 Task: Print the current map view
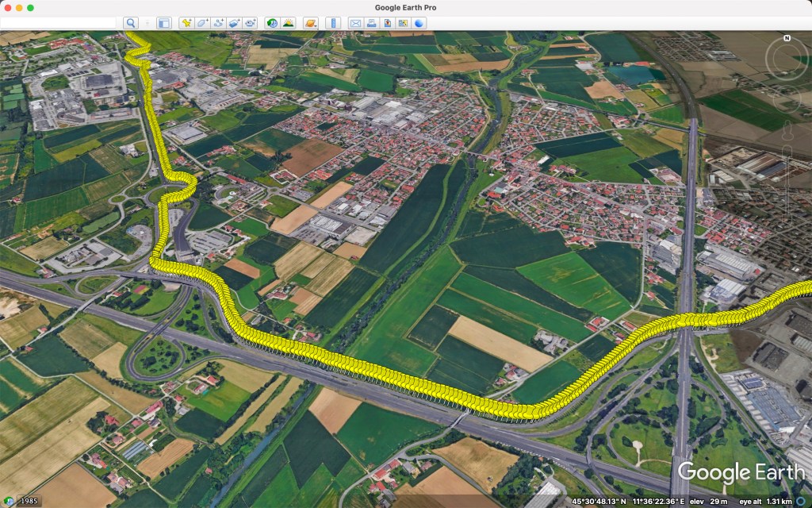click(371, 23)
